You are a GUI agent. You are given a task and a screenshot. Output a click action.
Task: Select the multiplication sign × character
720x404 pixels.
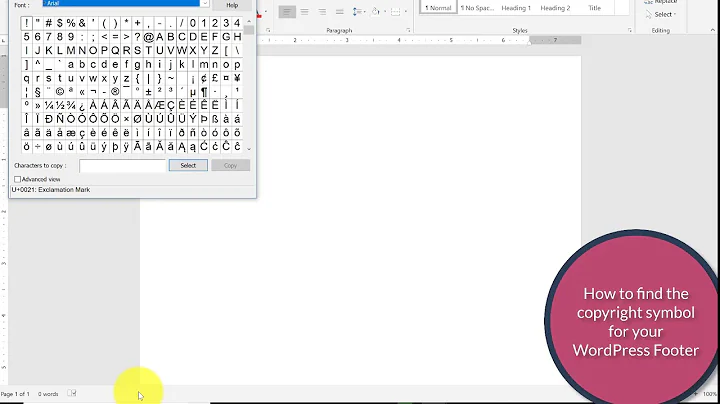click(126, 119)
